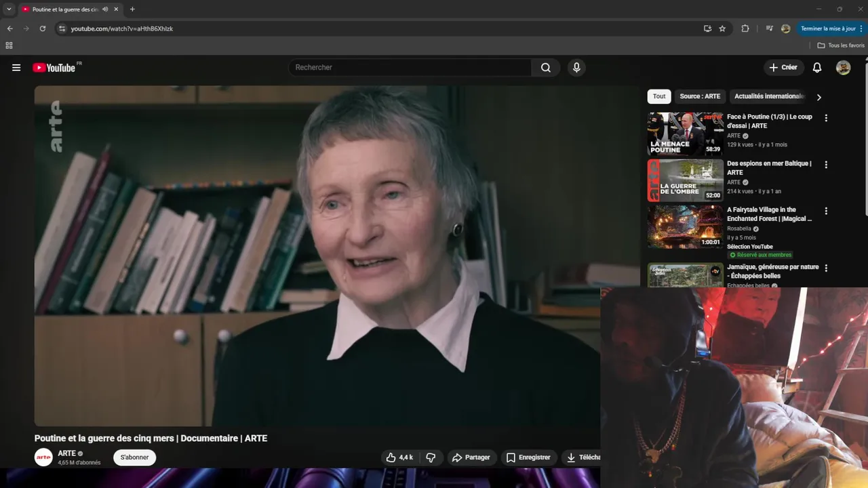Image resolution: width=868 pixels, height=488 pixels.
Task: Click the Créer button
Action: tap(783, 68)
